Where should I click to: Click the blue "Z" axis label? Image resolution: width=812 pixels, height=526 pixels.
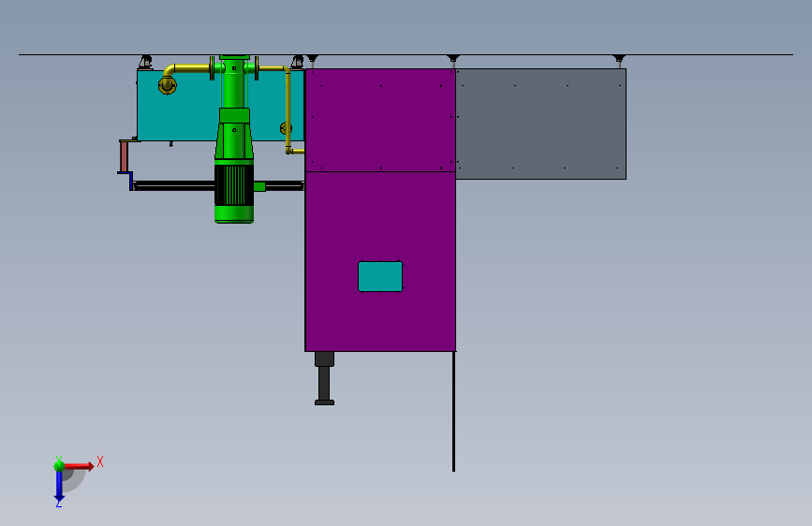59,504
